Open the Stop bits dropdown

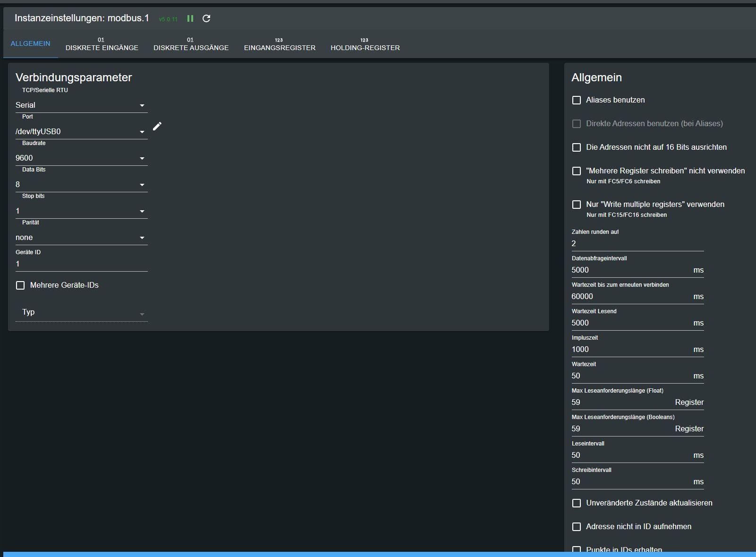coord(82,211)
